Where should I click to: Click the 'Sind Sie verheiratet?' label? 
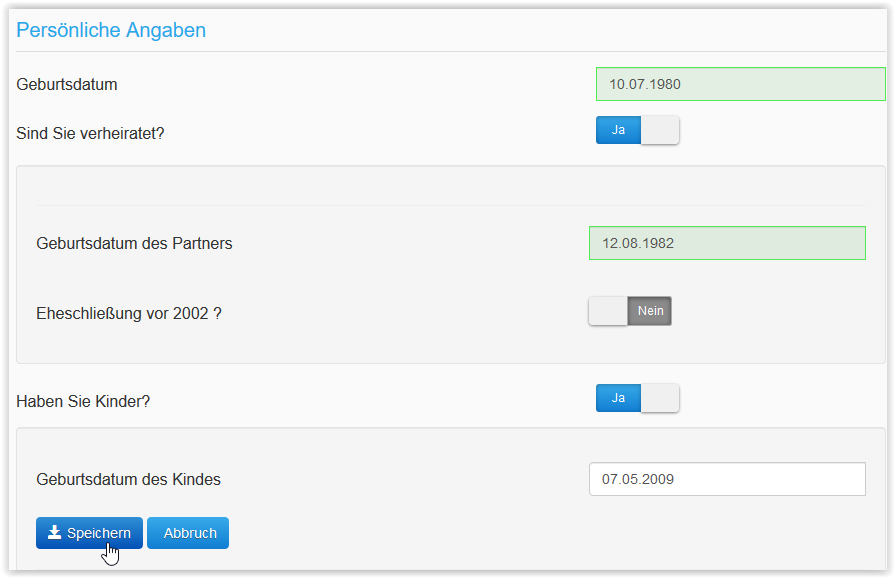(x=90, y=132)
